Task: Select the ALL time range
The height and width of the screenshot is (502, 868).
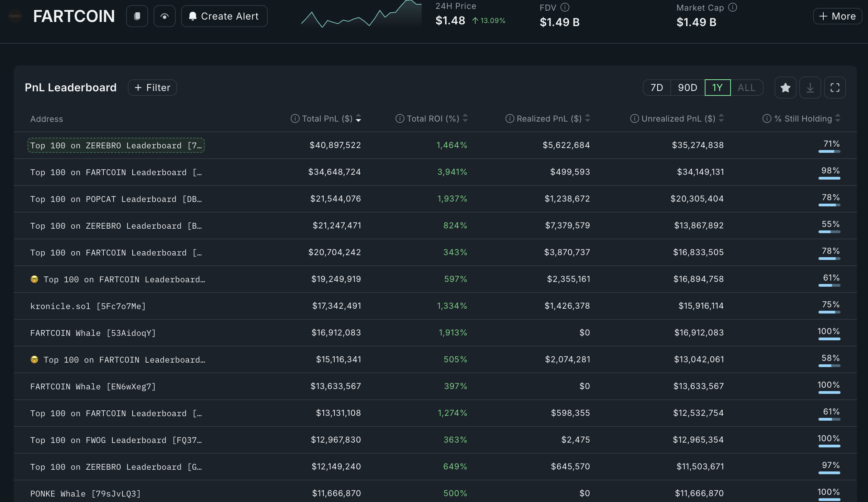Action: 746,88
